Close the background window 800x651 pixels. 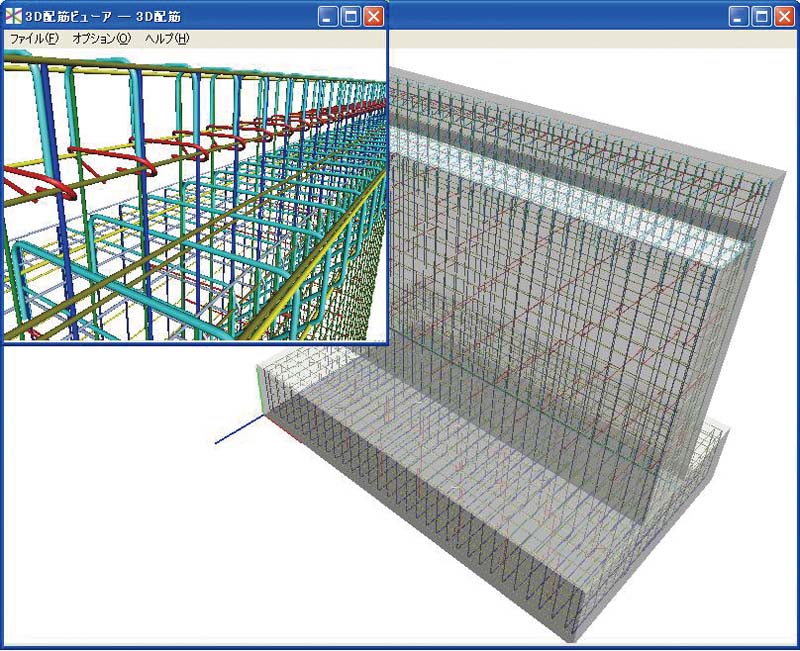click(x=784, y=16)
